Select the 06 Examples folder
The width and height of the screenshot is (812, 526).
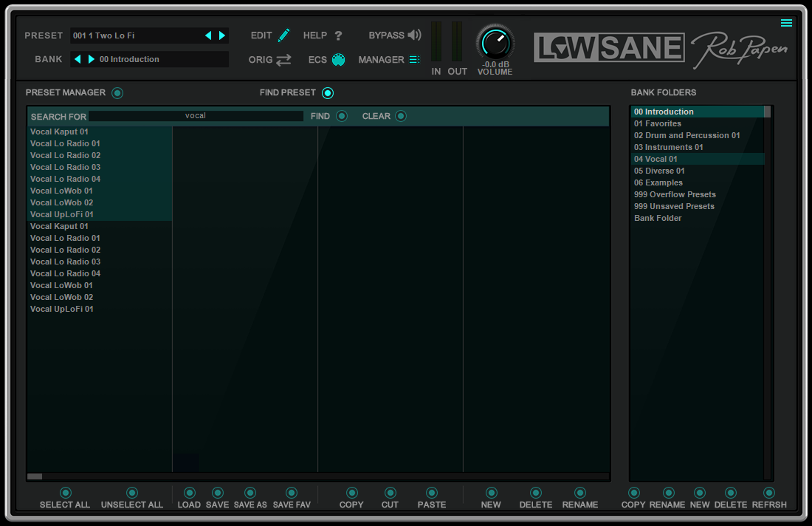tap(698, 182)
